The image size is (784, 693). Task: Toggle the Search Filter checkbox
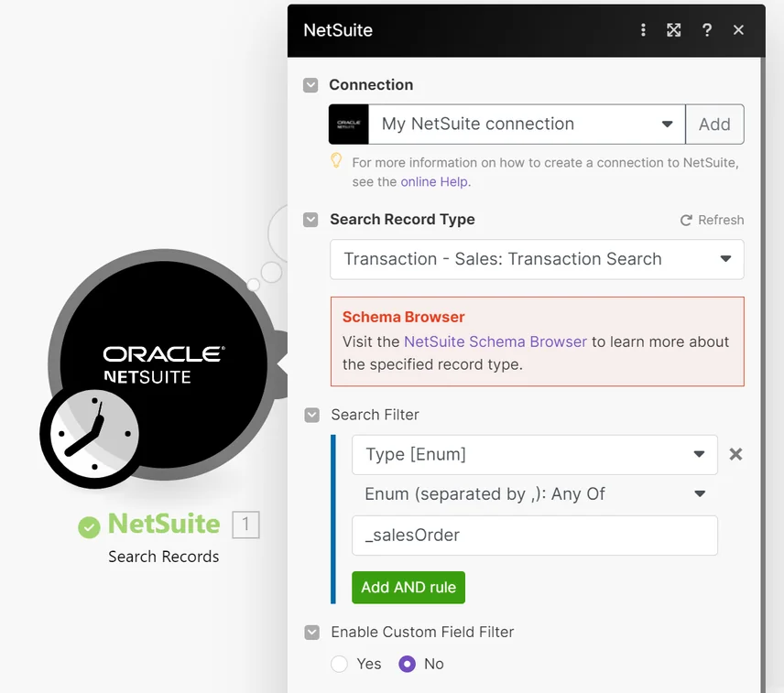pyautogui.click(x=312, y=415)
